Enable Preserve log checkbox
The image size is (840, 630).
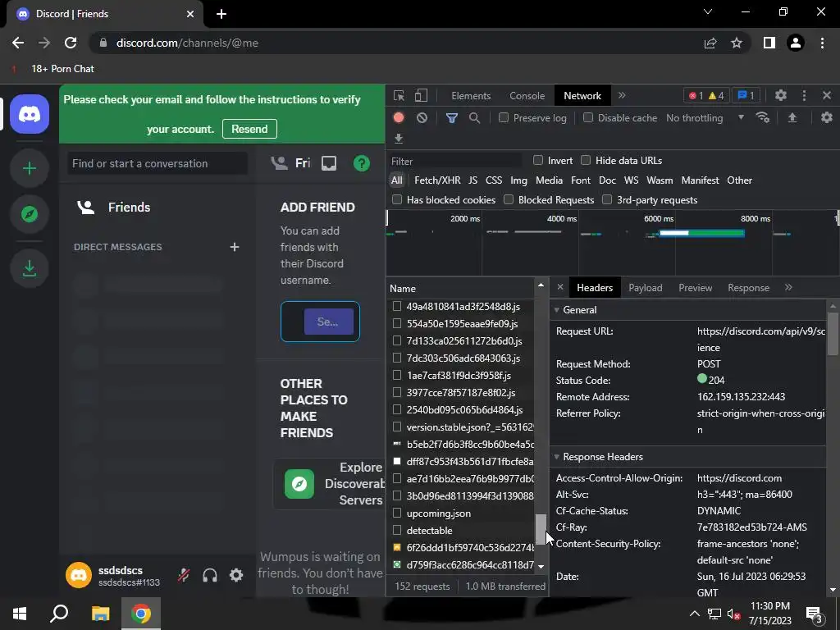coord(504,117)
